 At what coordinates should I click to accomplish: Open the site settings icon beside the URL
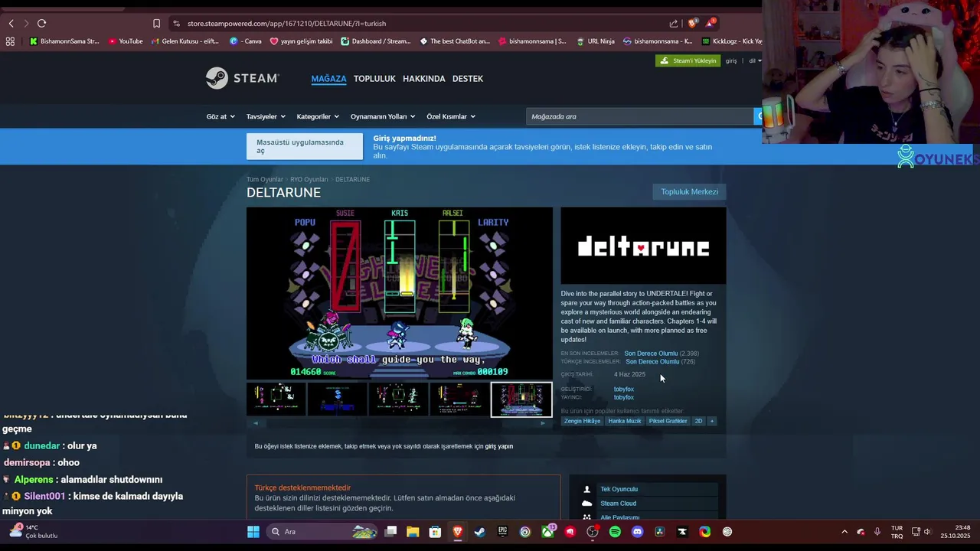pos(176,24)
